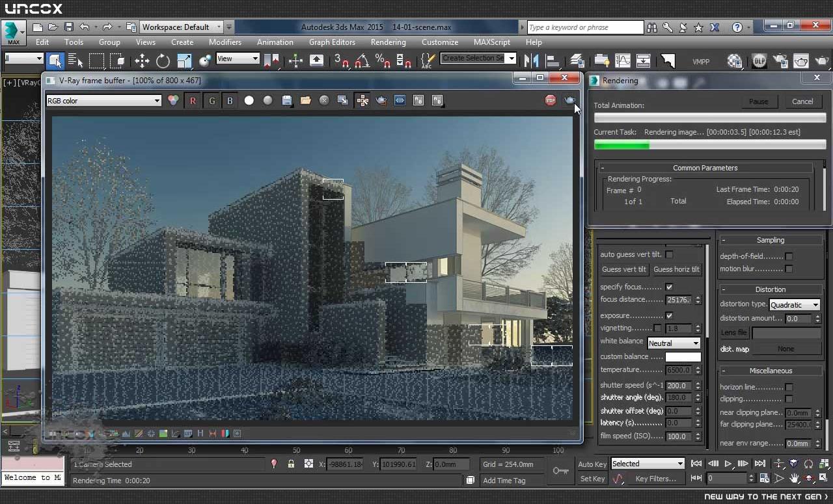The height and width of the screenshot is (504, 833).
Task: Activate the Select and Rotate tool
Action: pos(163,60)
